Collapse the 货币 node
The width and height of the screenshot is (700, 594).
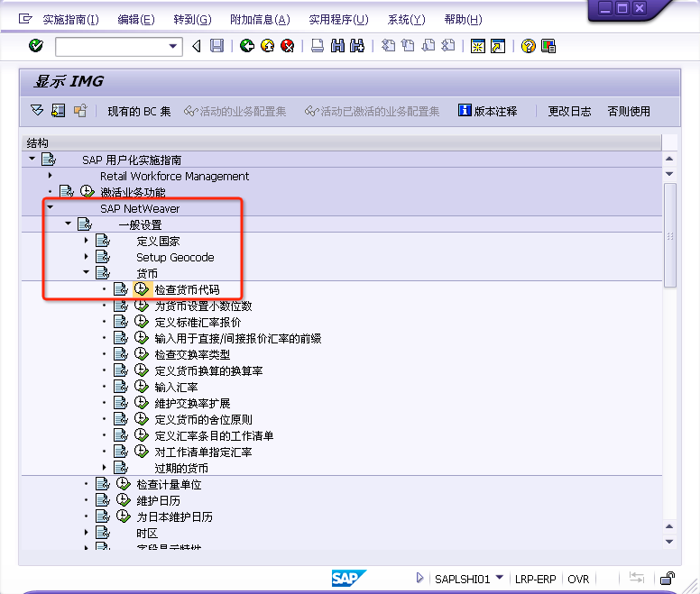tap(87, 271)
